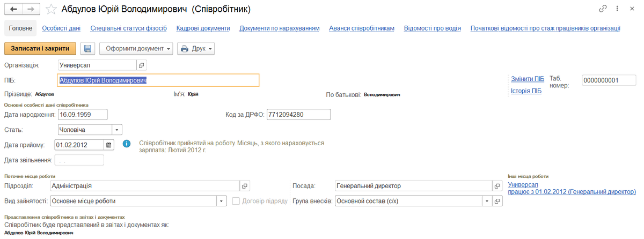
Task: Click the Таб. номер field
Action: (609, 80)
